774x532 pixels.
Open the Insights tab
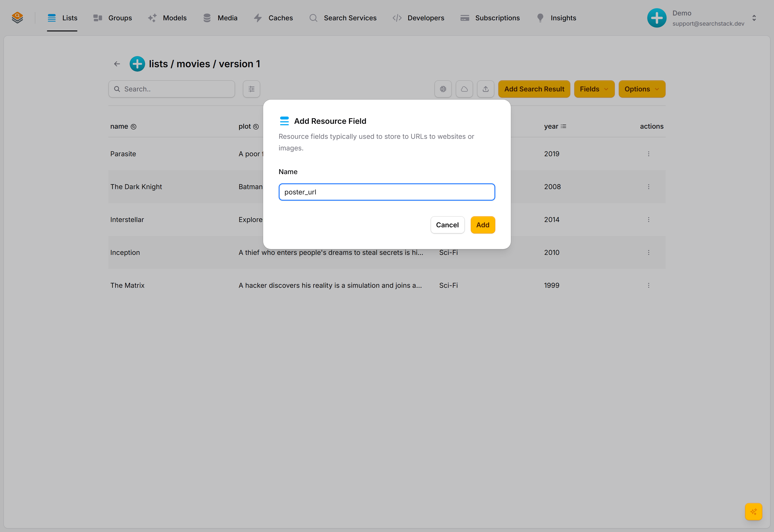tap(556, 18)
